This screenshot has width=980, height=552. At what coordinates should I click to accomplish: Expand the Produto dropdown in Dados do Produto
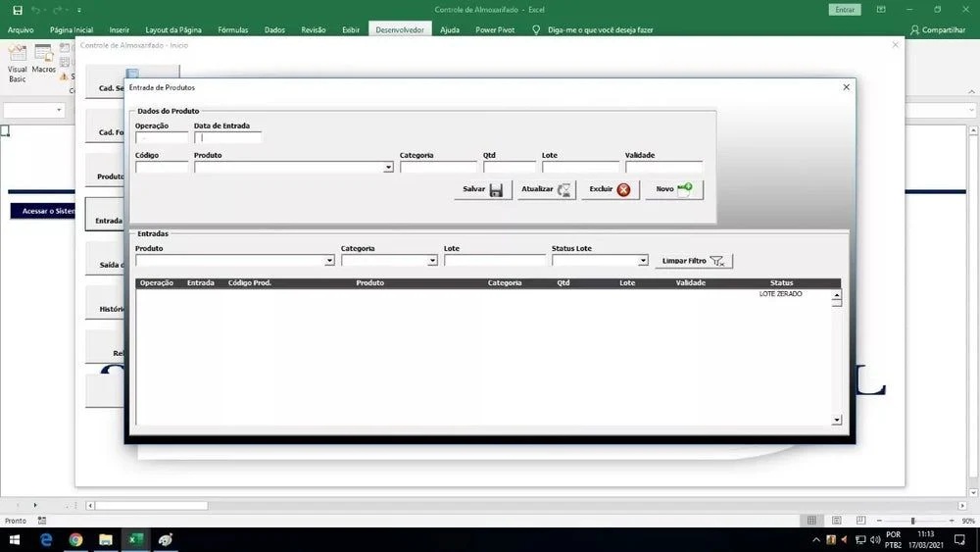388,168
